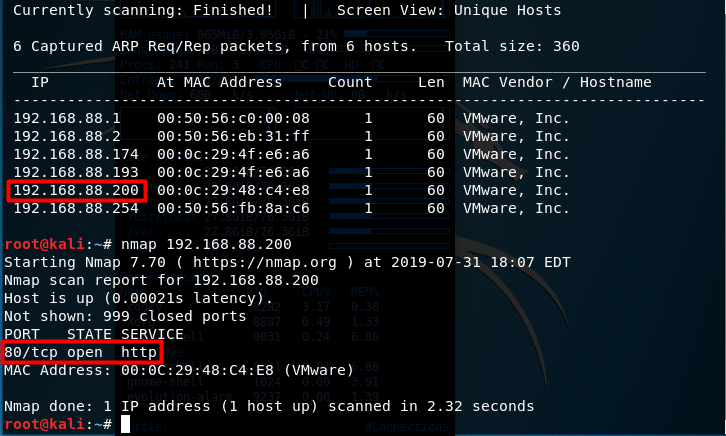
Task: Click 'VMware, Inc.' vendor for 192.168.88.1
Action: coord(516,118)
